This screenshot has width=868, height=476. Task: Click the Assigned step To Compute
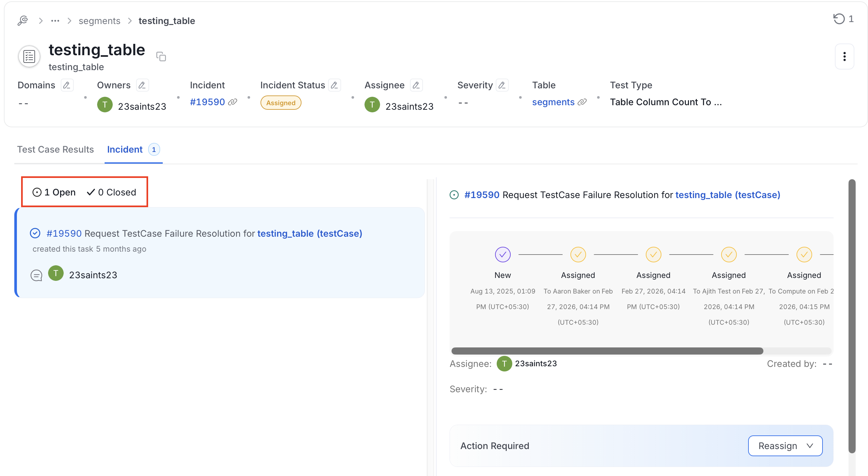coord(804,255)
